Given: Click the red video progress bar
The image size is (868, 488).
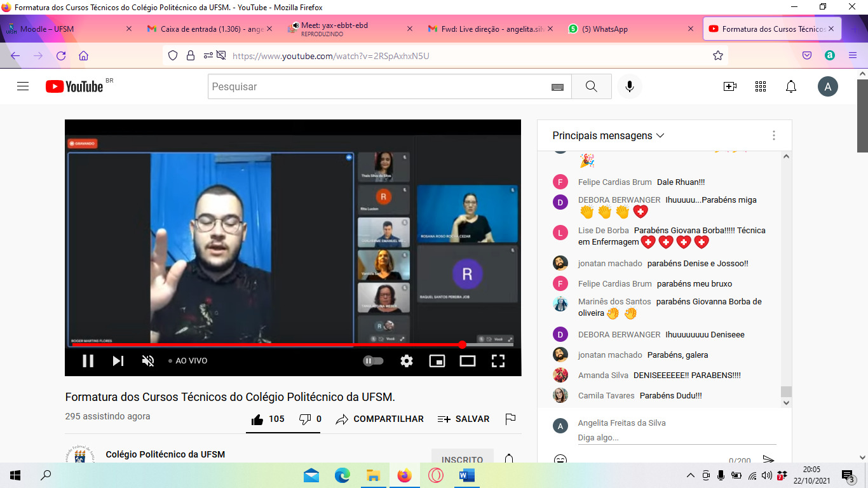Looking at the screenshot, I should (267, 345).
